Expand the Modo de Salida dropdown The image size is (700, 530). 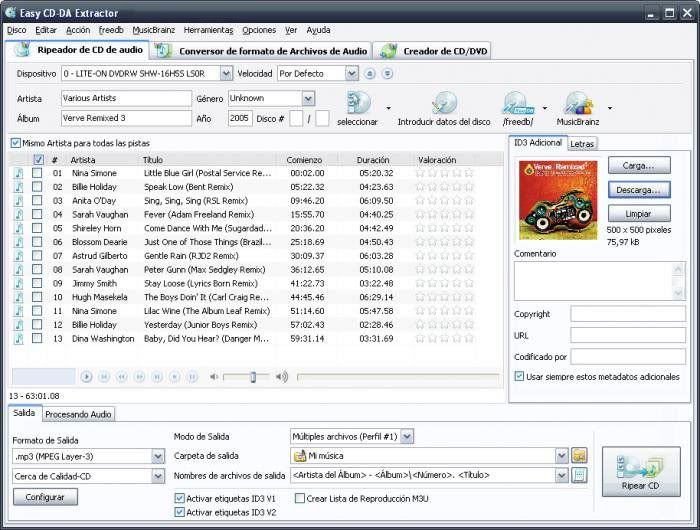[407, 436]
